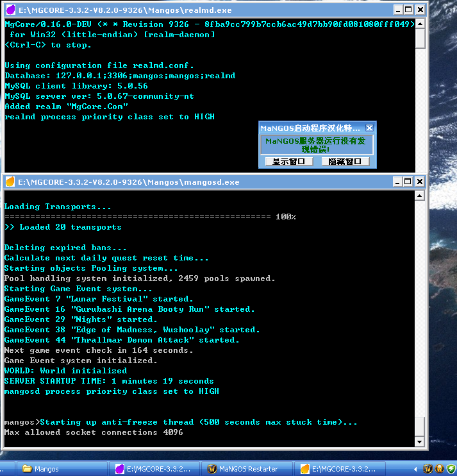Click 'realmd process priority class set to HIGH'
The width and height of the screenshot is (457, 476).
pyautogui.click(x=110, y=117)
